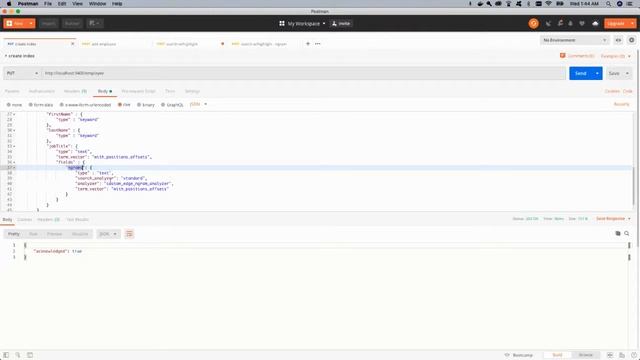This screenshot has width=640, height=360.
Task: Click the Save button
Action: [x=614, y=73]
